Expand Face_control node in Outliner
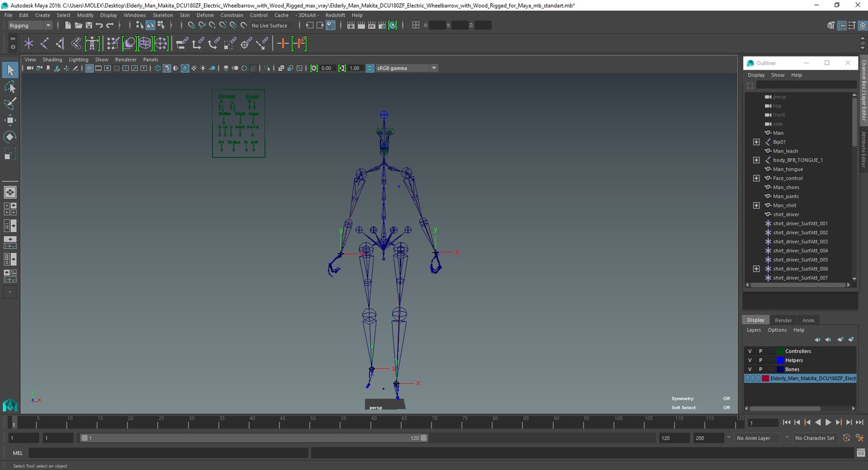 coord(756,178)
